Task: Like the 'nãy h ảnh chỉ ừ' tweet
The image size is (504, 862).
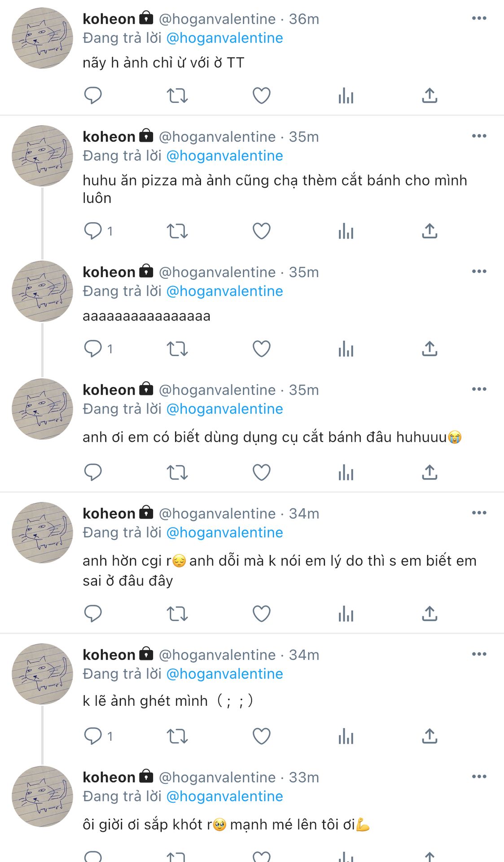Action: [262, 96]
